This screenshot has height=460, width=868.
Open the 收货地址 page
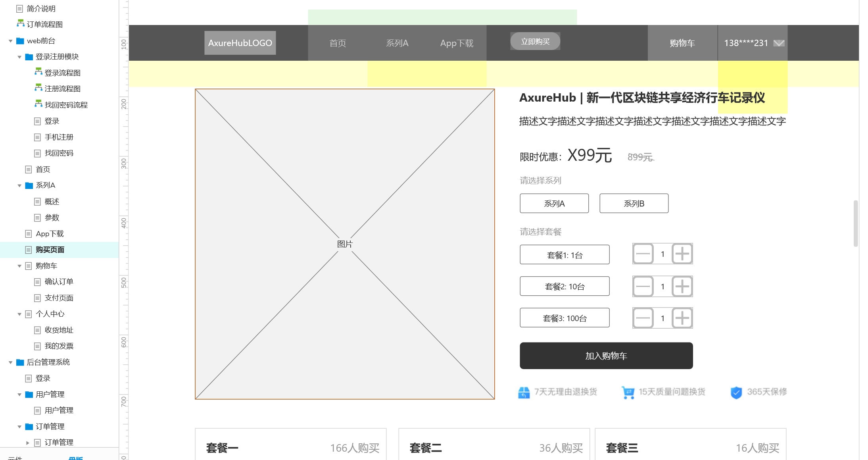pyautogui.click(x=59, y=330)
